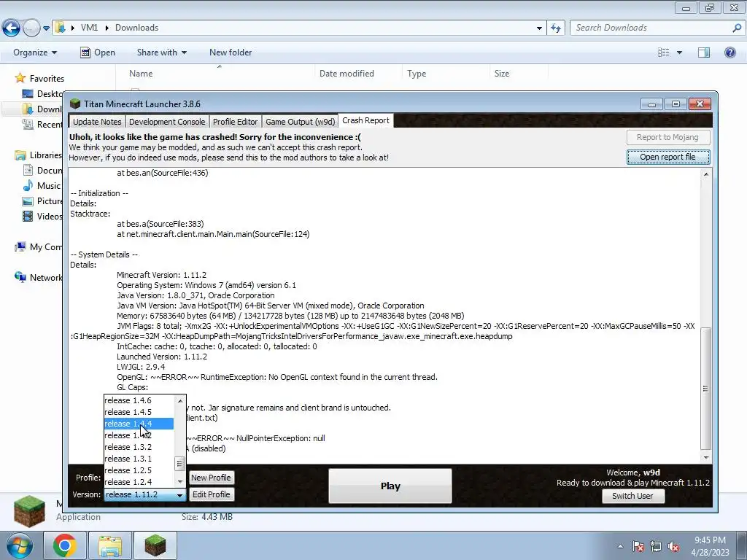Toggle the preview pane icon

tap(704, 52)
